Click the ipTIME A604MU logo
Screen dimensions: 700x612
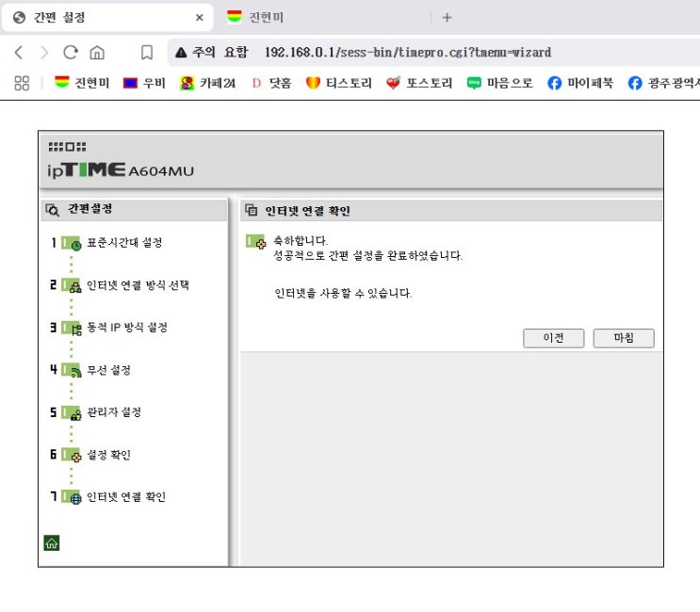[121, 170]
